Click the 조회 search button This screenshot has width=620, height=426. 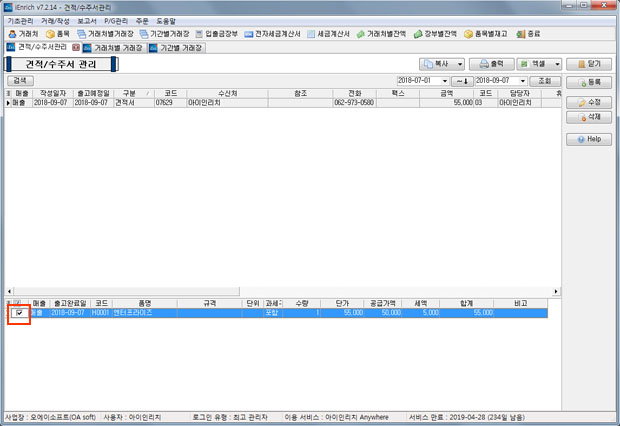(544, 80)
